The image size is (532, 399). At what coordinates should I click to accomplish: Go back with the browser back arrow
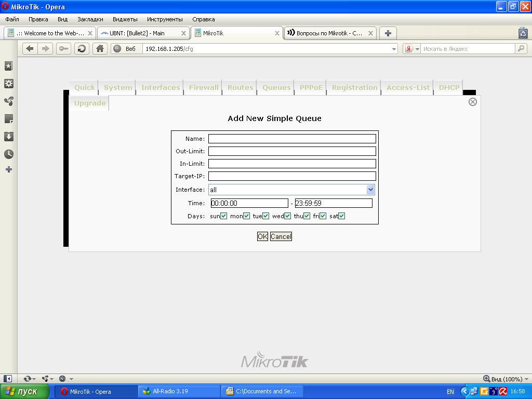[x=30, y=49]
